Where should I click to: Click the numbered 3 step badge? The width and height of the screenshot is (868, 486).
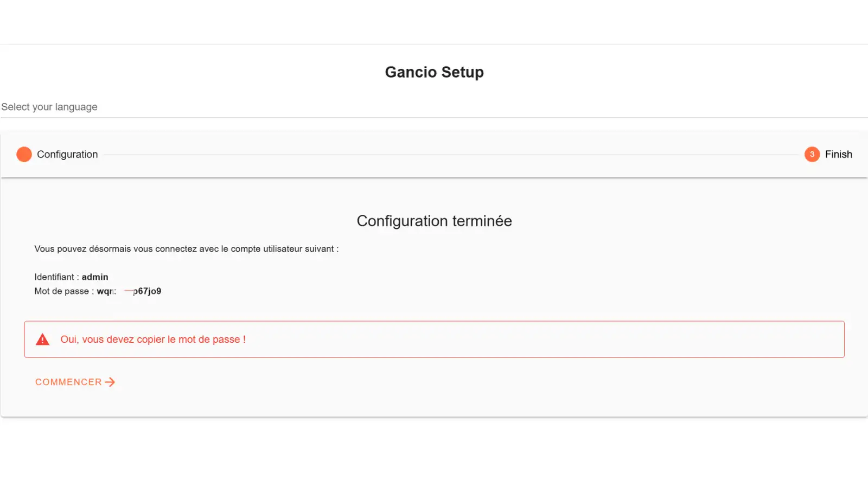(x=812, y=155)
